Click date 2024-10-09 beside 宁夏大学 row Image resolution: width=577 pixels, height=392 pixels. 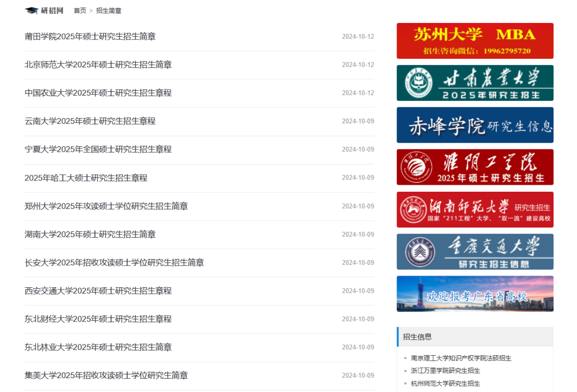pyautogui.click(x=357, y=150)
